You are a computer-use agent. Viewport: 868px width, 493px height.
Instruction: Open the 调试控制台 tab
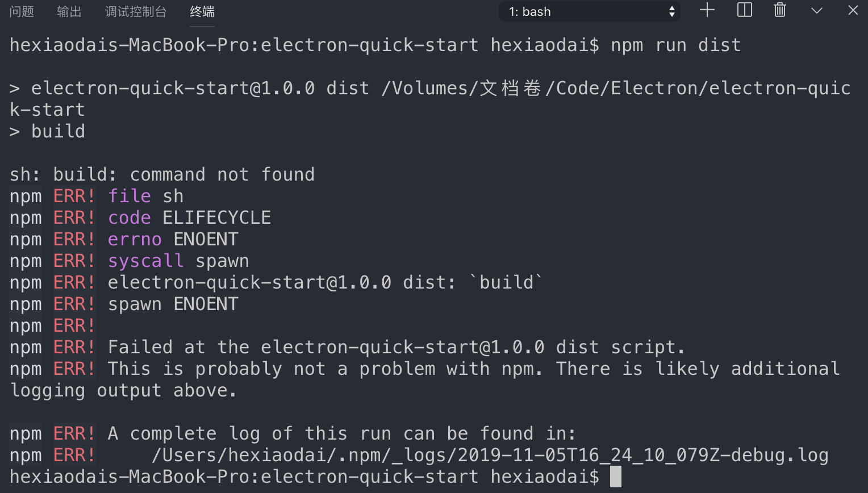click(136, 11)
